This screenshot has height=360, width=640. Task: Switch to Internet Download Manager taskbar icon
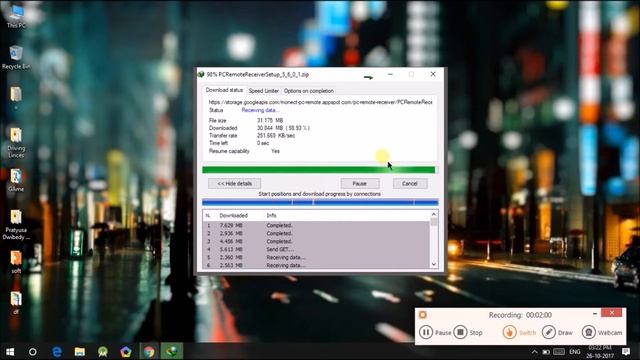[x=171, y=351]
